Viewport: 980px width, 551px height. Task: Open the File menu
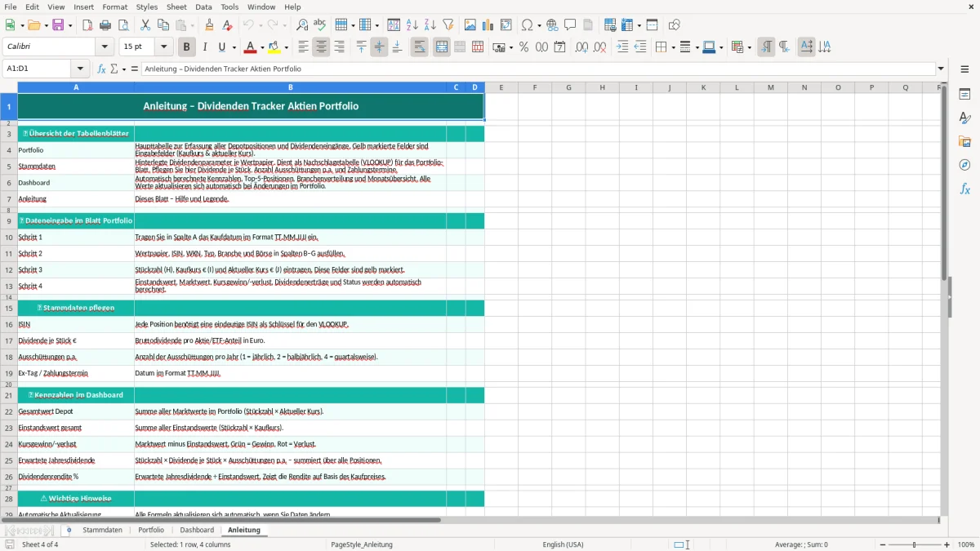(11, 7)
